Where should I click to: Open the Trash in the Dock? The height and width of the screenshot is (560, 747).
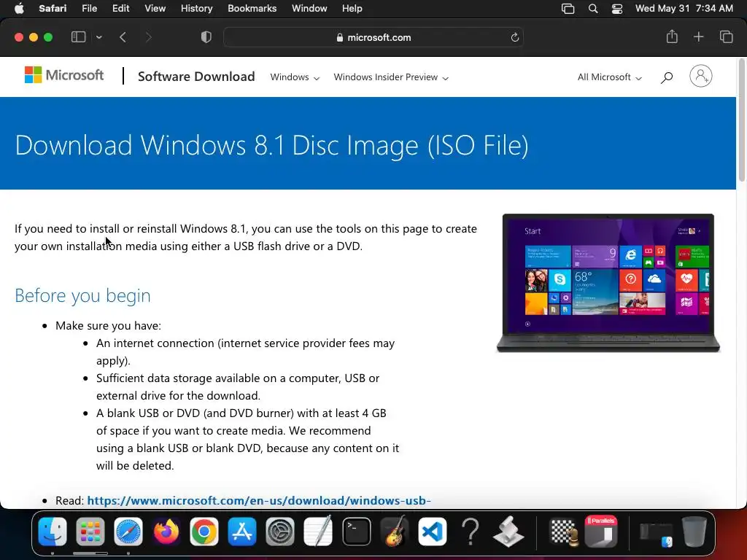[694, 532]
